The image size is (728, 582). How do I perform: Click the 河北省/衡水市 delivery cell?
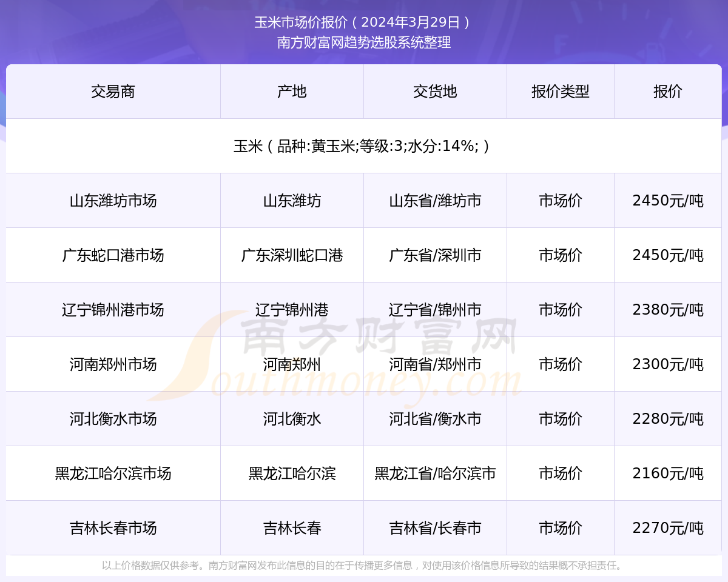point(435,419)
